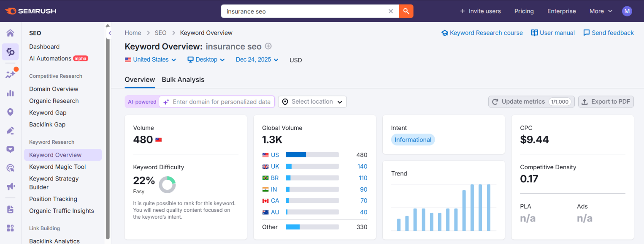Expand the Desktop device dropdown
This screenshot has width=644, height=244.
206,60
